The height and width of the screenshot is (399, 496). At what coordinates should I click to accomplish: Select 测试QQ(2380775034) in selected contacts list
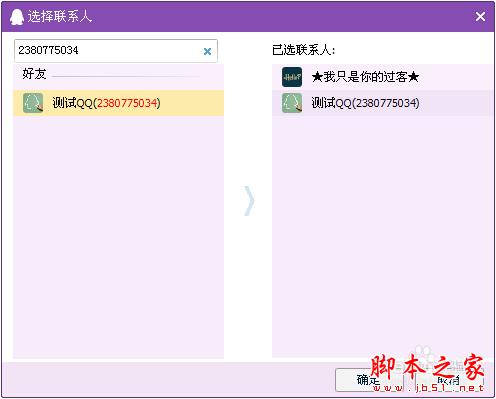(x=383, y=103)
